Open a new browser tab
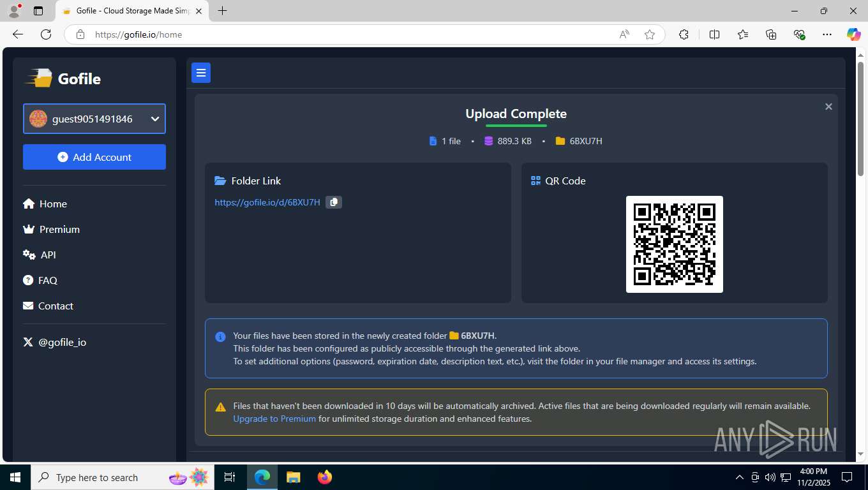The height and width of the screenshot is (490, 868). [222, 11]
